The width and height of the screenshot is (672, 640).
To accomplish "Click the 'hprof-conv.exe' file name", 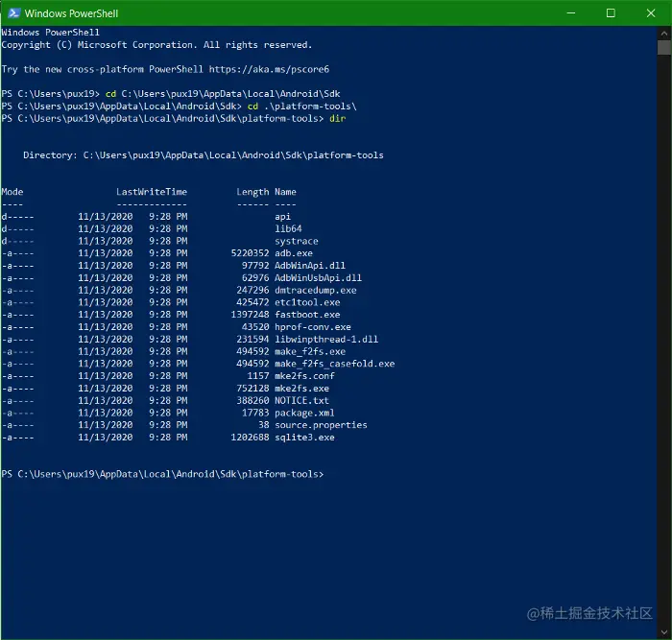I will pos(313,327).
